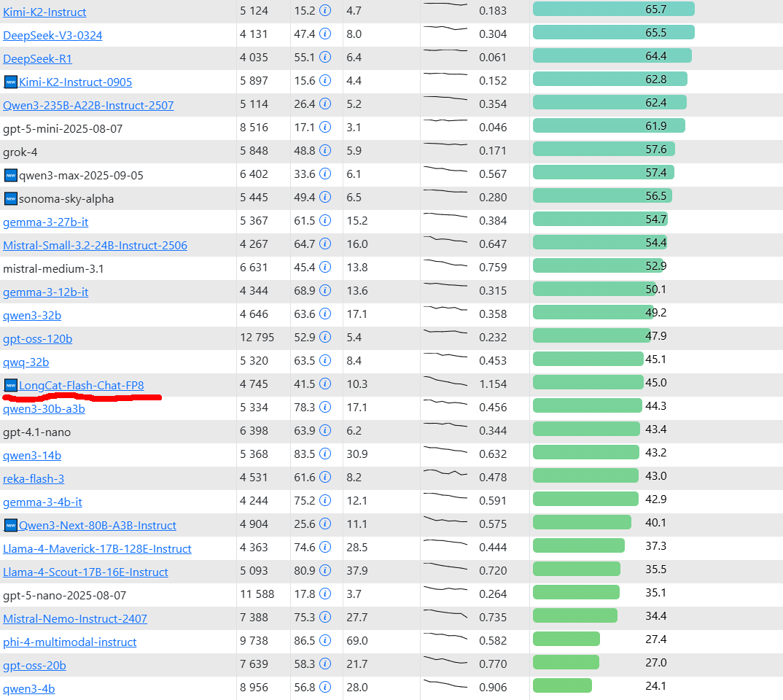Open the Qwen3-235B-A22B-Instruct-2507 link

(x=88, y=105)
